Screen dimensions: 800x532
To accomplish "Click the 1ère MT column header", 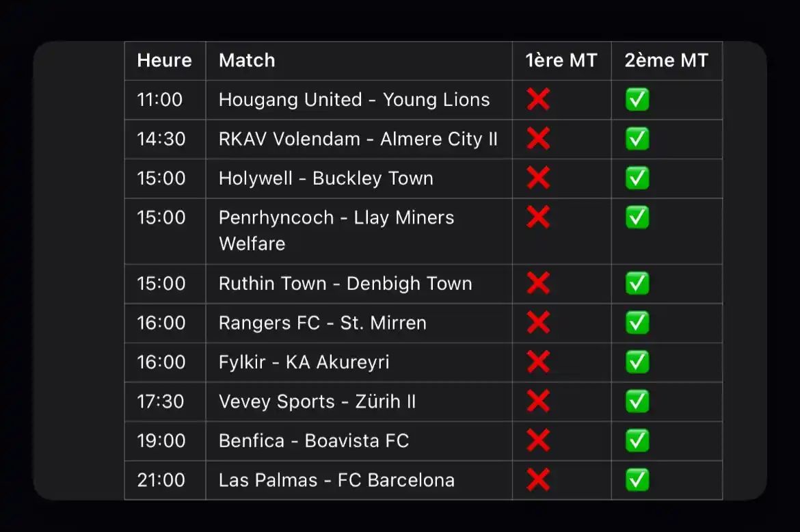I will (561, 60).
